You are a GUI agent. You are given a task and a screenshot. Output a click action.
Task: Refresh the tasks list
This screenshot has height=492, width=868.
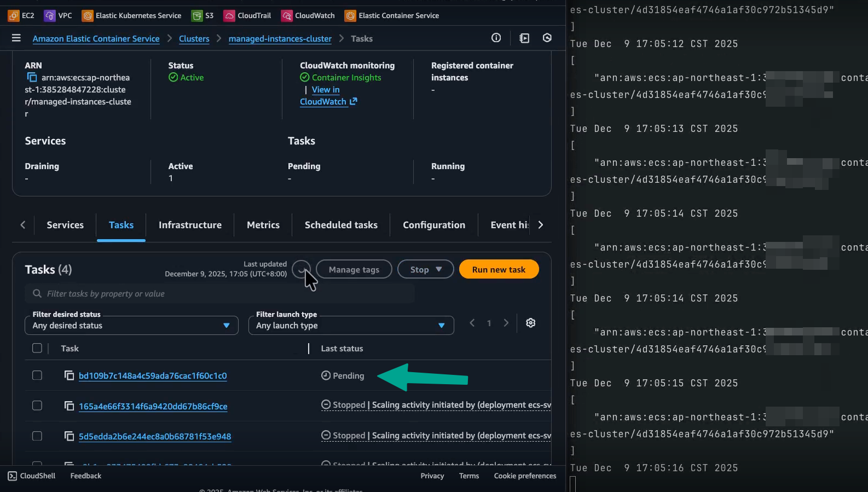pyautogui.click(x=301, y=269)
